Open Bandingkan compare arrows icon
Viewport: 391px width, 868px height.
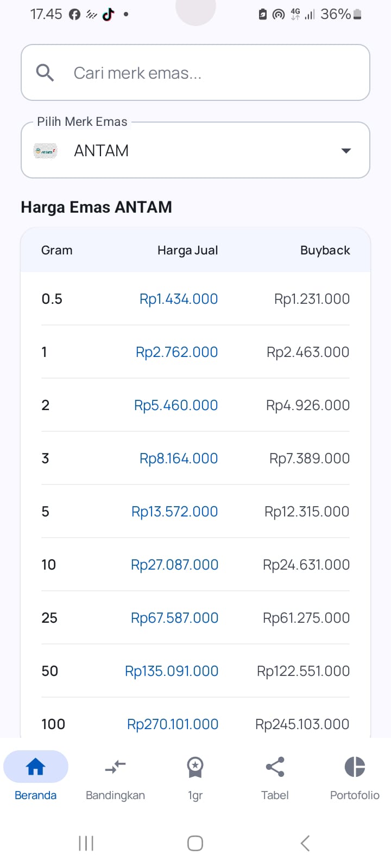coord(115,767)
